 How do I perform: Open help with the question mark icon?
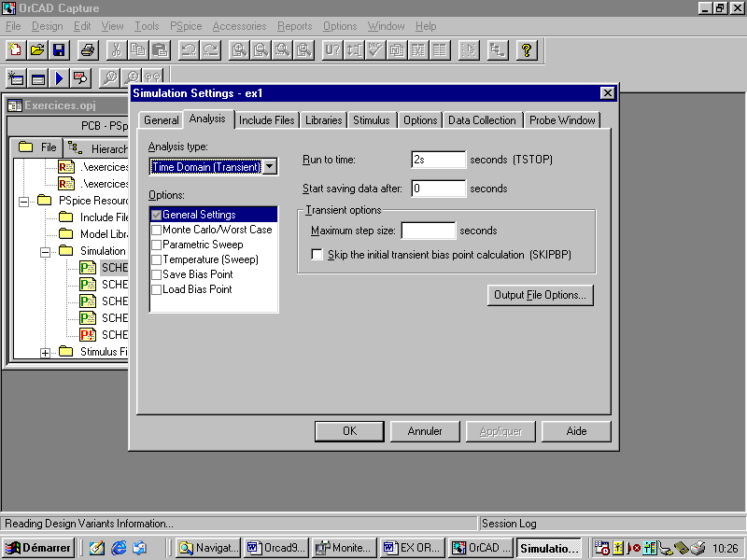527,50
